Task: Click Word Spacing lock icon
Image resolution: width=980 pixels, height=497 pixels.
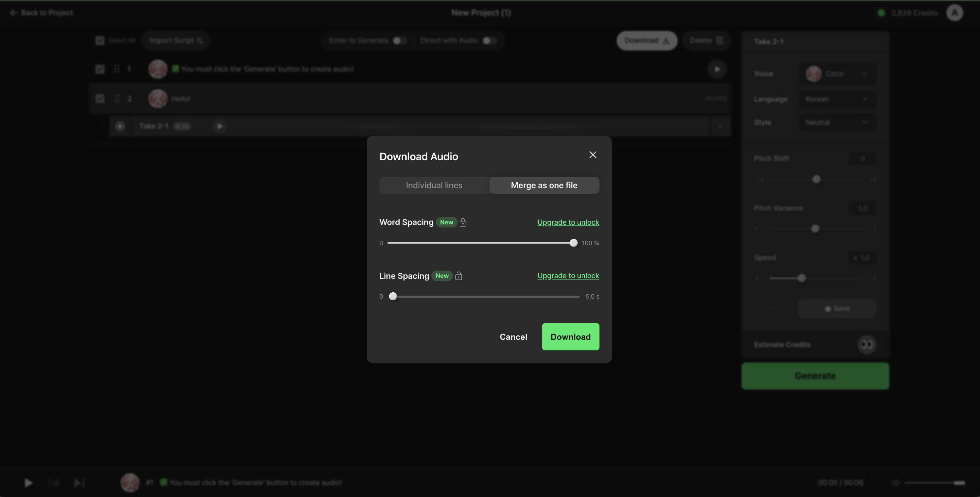Action: click(x=463, y=222)
